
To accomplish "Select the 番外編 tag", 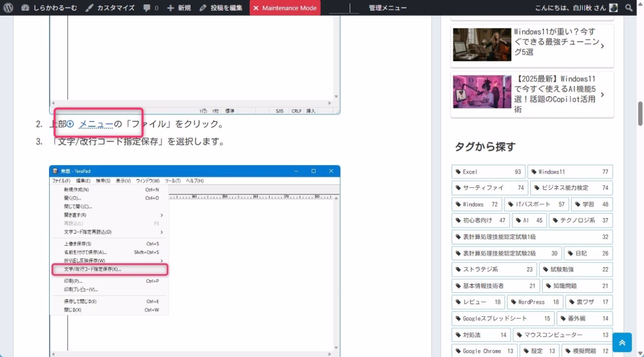I will [x=585, y=319].
